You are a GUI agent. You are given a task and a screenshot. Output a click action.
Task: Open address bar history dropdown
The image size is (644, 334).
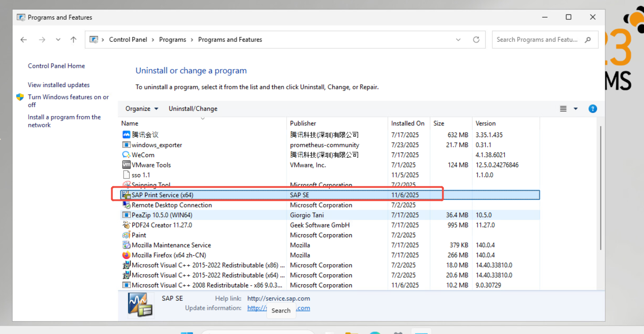click(458, 40)
